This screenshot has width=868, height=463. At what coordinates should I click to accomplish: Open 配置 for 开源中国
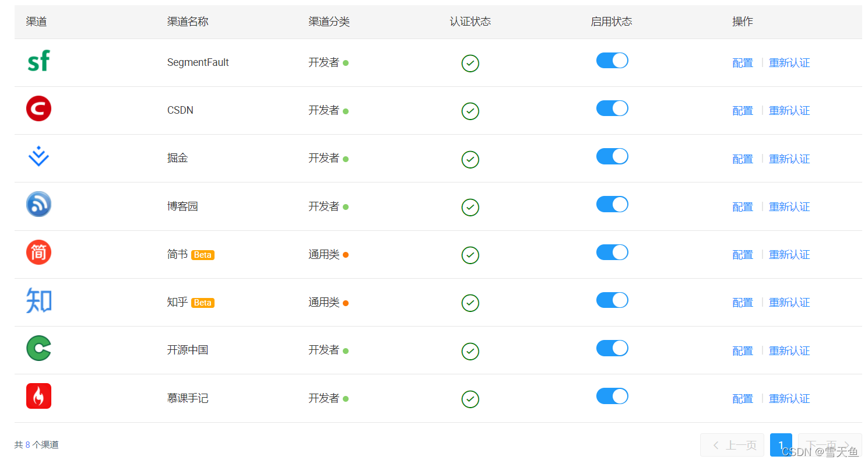(x=743, y=350)
